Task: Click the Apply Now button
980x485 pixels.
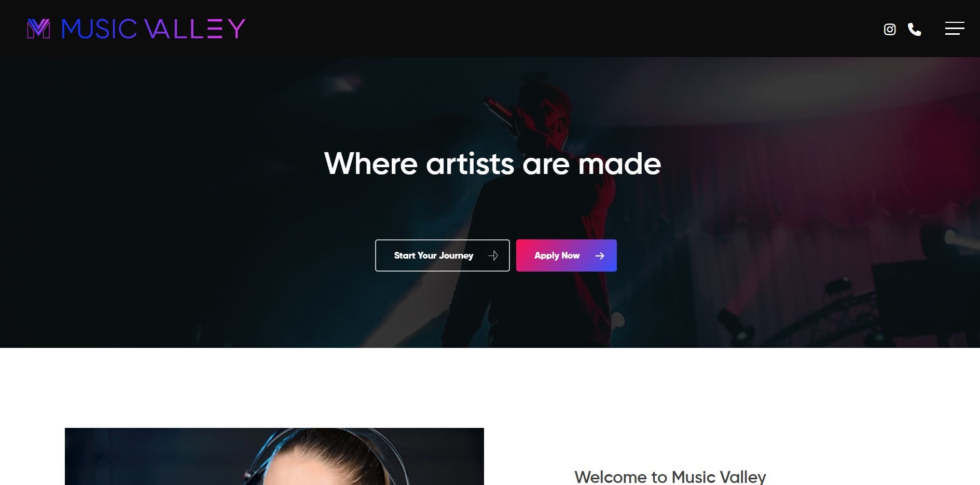Action: (x=567, y=255)
